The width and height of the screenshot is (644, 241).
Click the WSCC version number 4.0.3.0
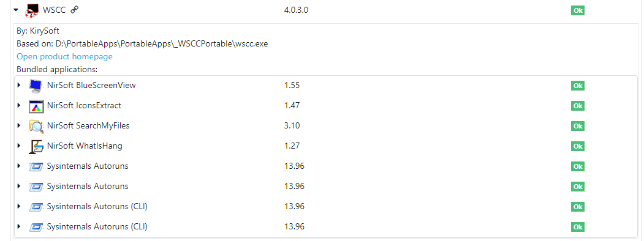pyautogui.click(x=296, y=10)
